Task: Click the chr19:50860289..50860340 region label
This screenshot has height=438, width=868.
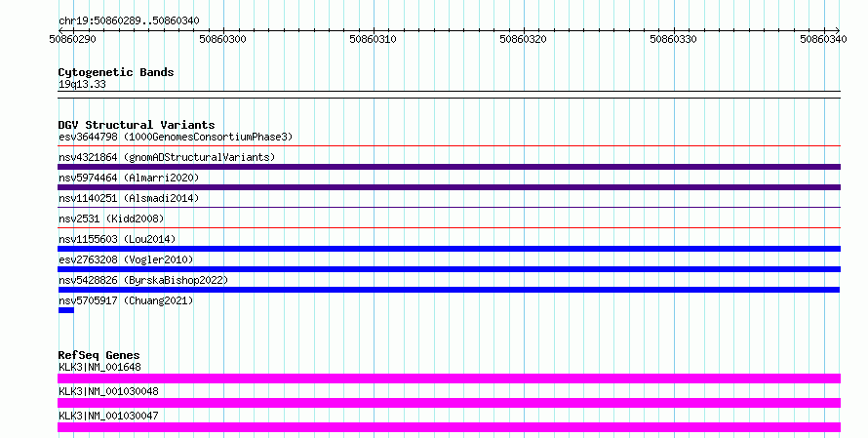Action: point(129,21)
